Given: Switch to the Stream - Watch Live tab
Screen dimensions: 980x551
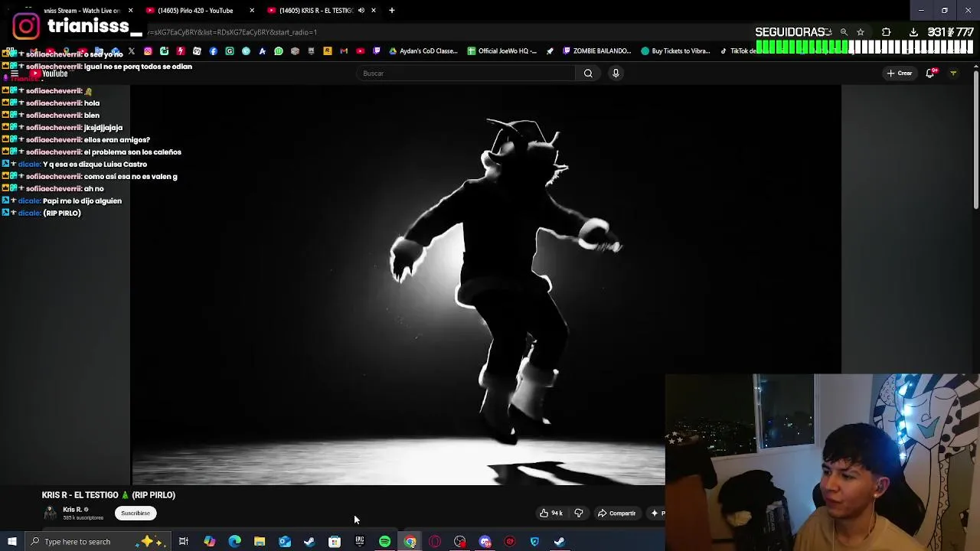Looking at the screenshot, I should [83, 11].
